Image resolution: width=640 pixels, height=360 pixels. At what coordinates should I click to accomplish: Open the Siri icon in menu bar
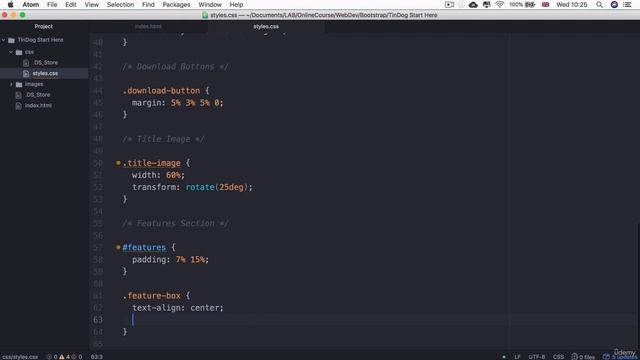(x=614, y=4)
